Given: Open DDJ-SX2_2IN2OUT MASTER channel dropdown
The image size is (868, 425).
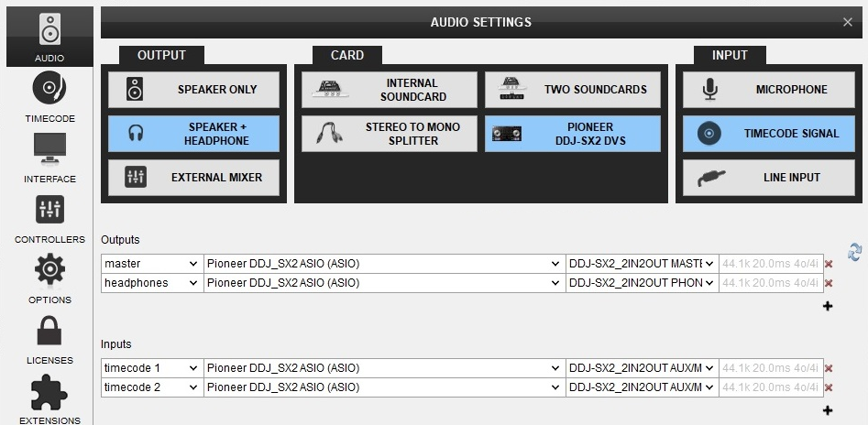Looking at the screenshot, I should [x=643, y=264].
